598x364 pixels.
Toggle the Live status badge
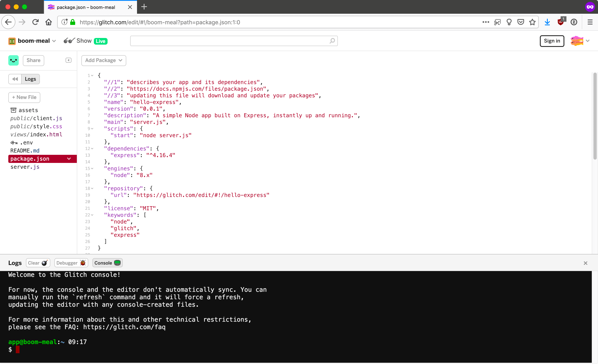100,41
